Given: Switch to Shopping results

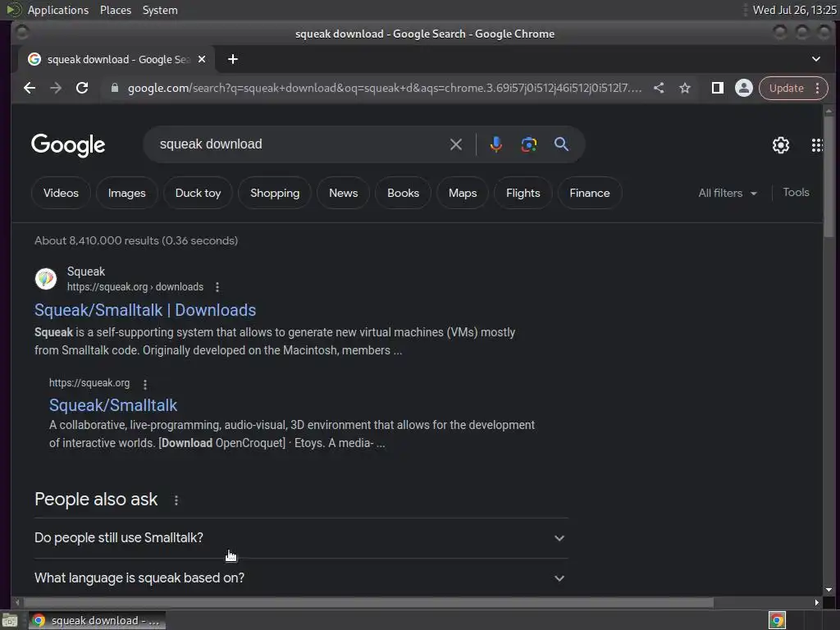Looking at the screenshot, I should click(275, 193).
